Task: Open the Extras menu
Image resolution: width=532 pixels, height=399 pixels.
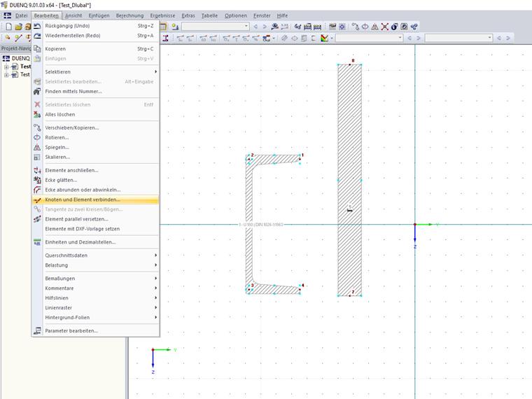Action: click(x=188, y=15)
